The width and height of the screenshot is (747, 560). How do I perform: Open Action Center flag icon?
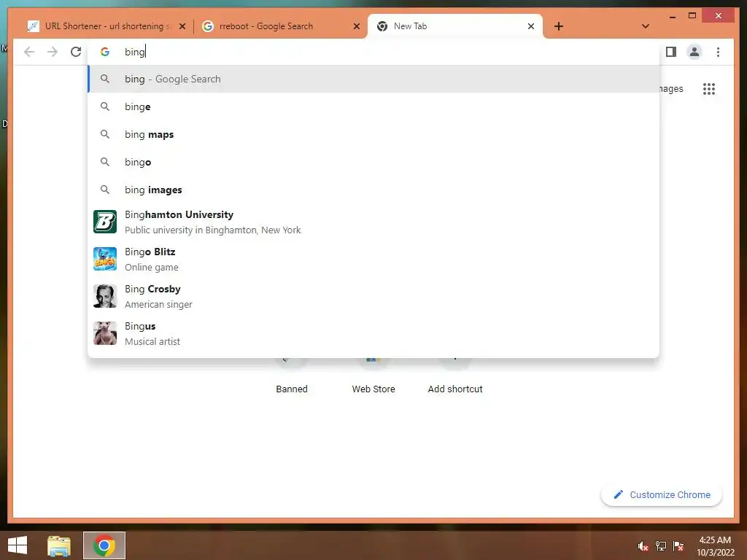click(678, 546)
